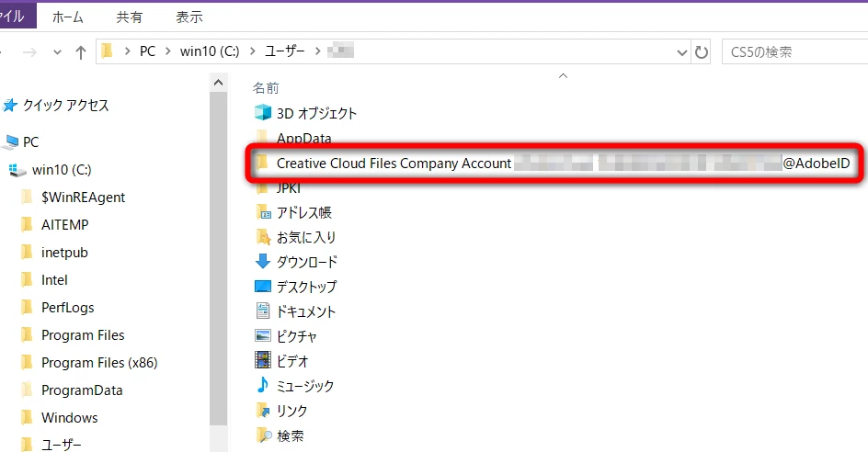Click the お気に入り star folder icon

tap(263, 237)
